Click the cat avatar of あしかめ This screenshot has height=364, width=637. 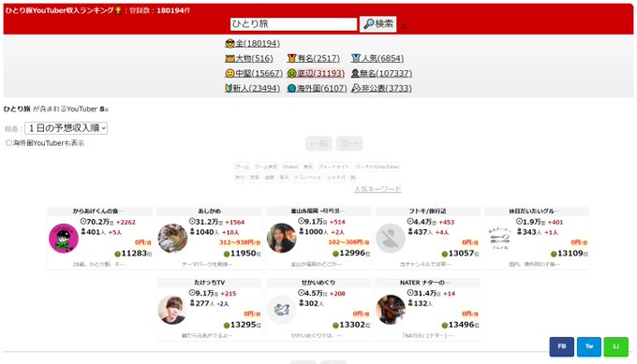click(x=172, y=239)
